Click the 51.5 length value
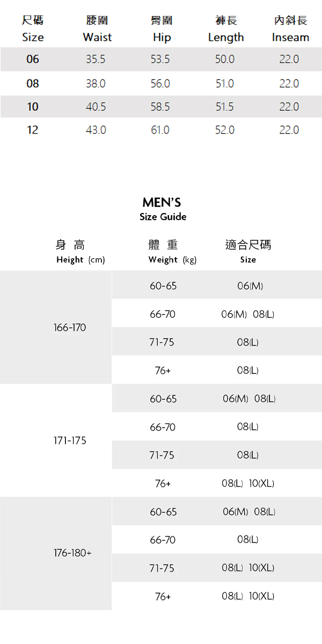Screen dimensions: 322x644 (x=224, y=107)
